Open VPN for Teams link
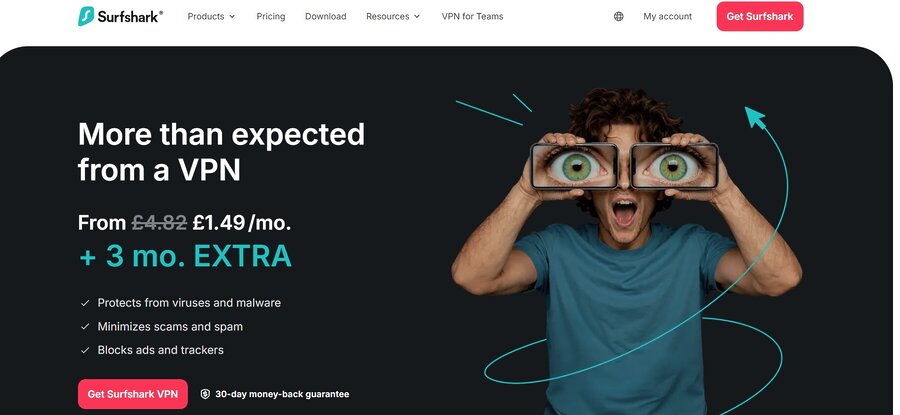Image resolution: width=900 pixels, height=415 pixels. [472, 17]
